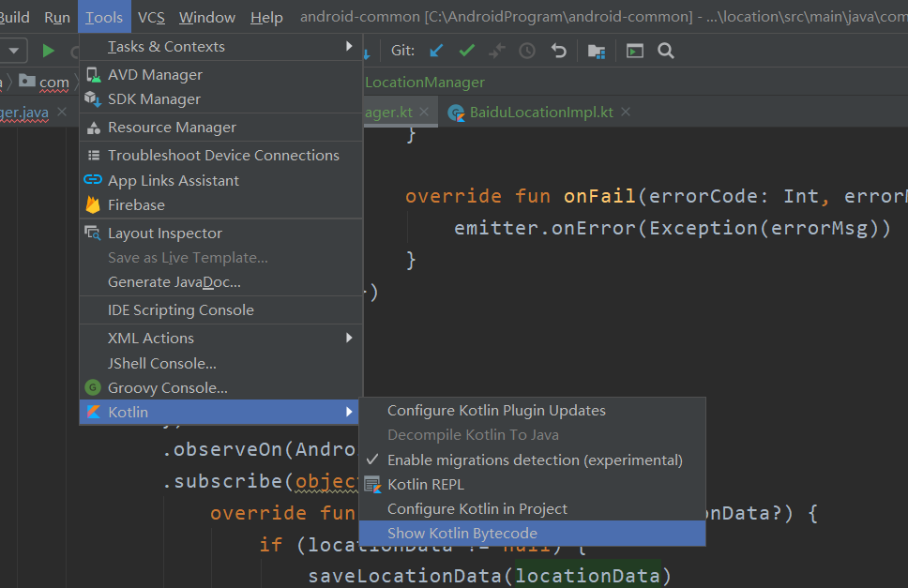Close the BaiduLocationImpl.kt tab
The height and width of the screenshot is (588, 908).
626,112
